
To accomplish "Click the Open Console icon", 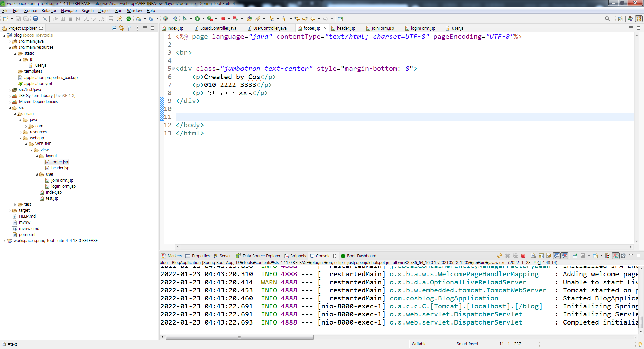I will pyautogui.click(x=595, y=256).
